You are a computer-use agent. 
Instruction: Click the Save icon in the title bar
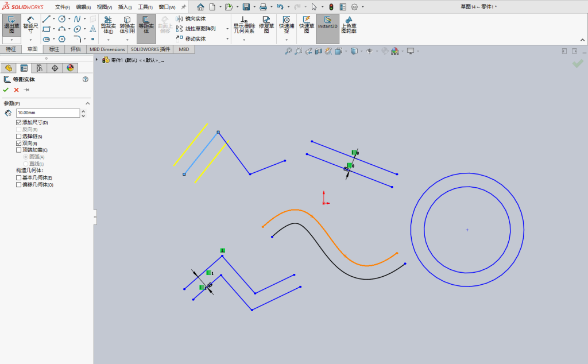[x=246, y=7]
